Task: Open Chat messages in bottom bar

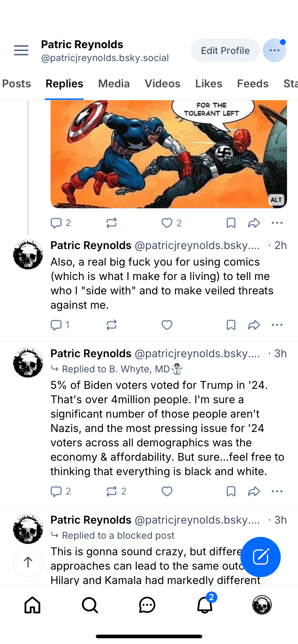Action: coord(147,605)
